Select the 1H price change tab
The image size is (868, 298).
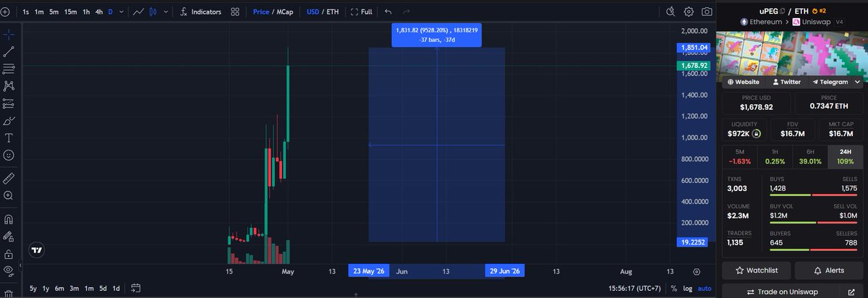[774, 156]
